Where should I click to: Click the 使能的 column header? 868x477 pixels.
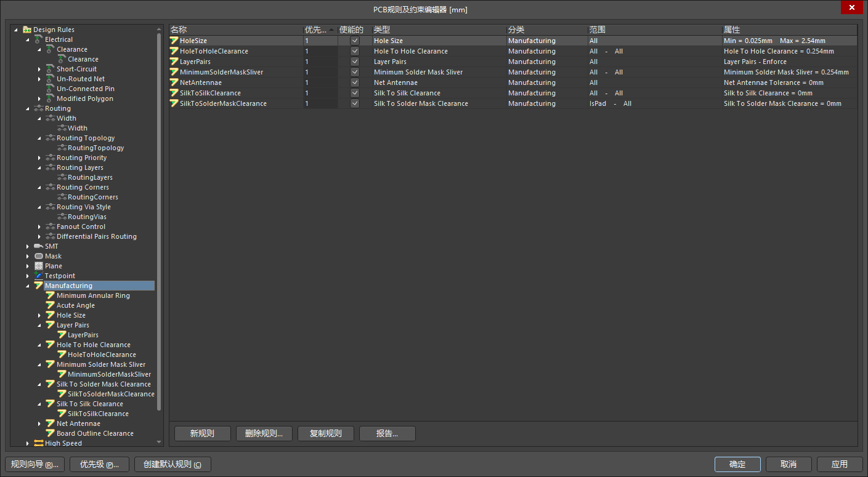(355, 30)
